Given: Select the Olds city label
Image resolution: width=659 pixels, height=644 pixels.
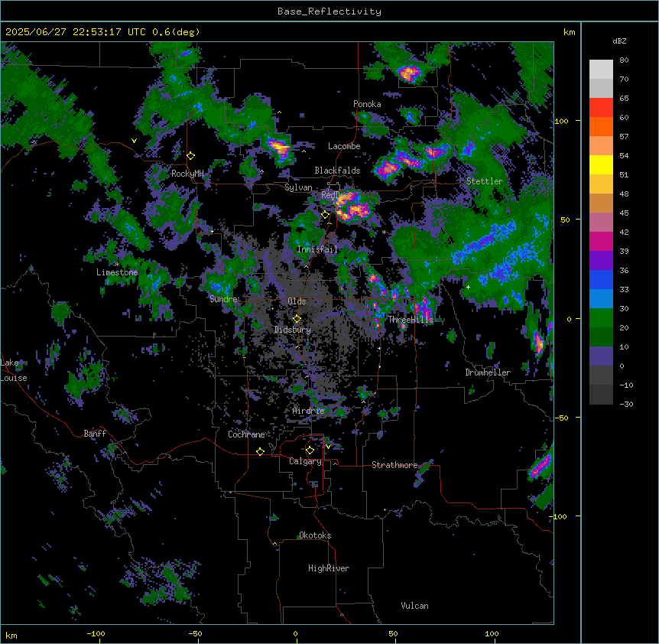Looking at the screenshot, I should pyautogui.click(x=297, y=301).
